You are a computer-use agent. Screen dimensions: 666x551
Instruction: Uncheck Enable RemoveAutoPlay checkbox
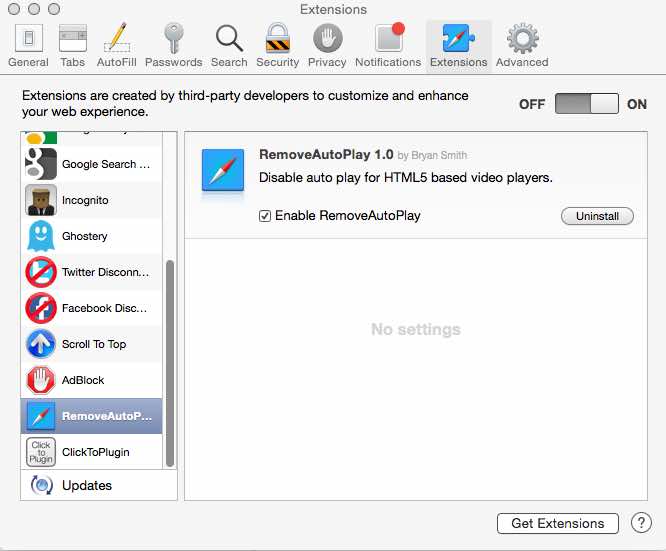(x=265, y=216)
